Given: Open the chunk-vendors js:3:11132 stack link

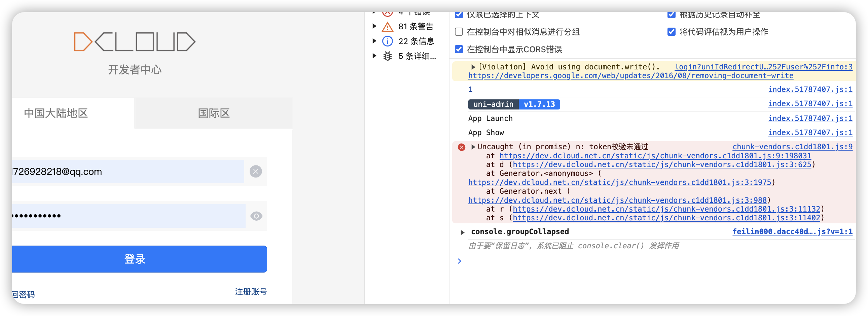Looking at the screenshot, I should pyautogui.click(x=666, y=209).
